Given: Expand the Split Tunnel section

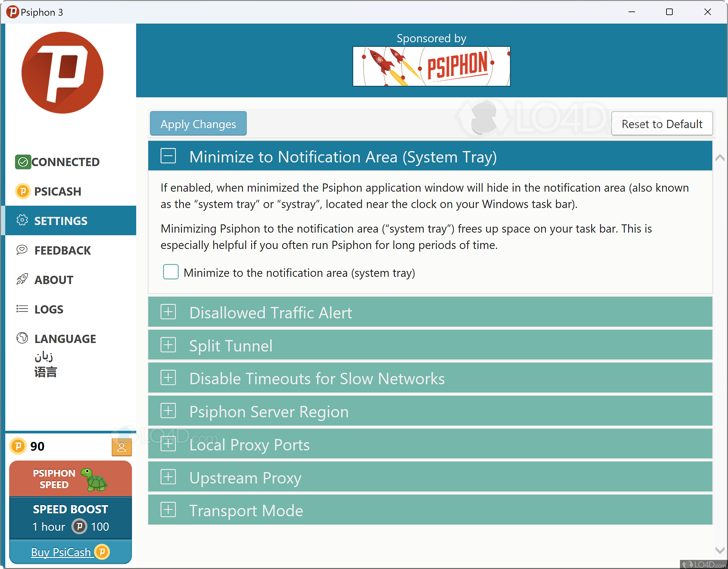Looking at the screenshot, I should (168, 345).
